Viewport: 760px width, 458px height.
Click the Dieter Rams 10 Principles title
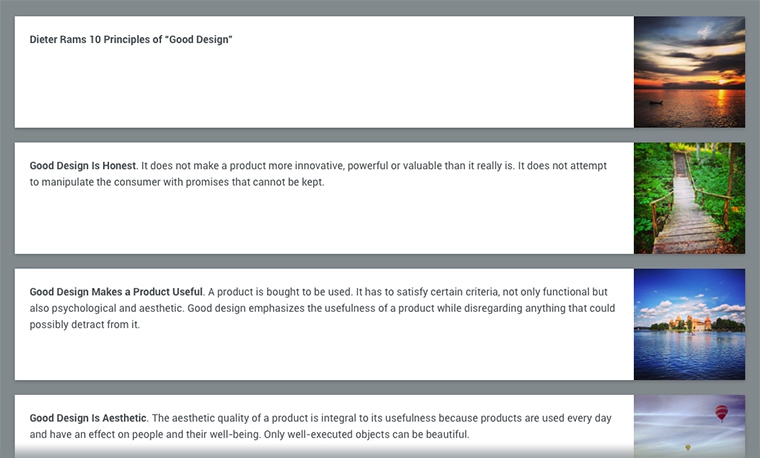pos(131,40)
